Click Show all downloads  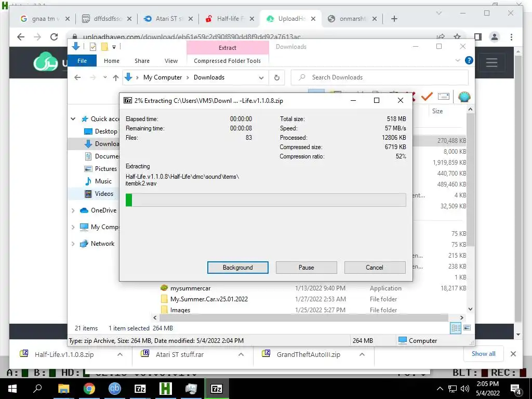(x=483, y=354)
